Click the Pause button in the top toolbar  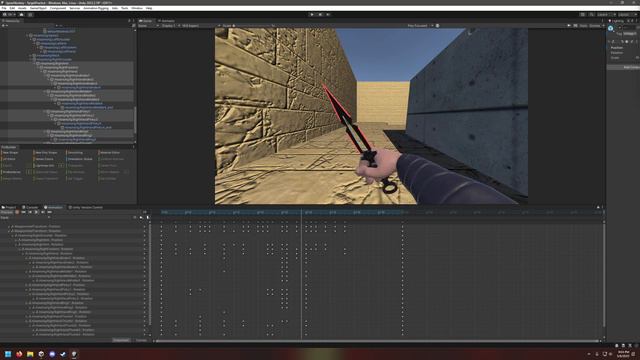320,15
